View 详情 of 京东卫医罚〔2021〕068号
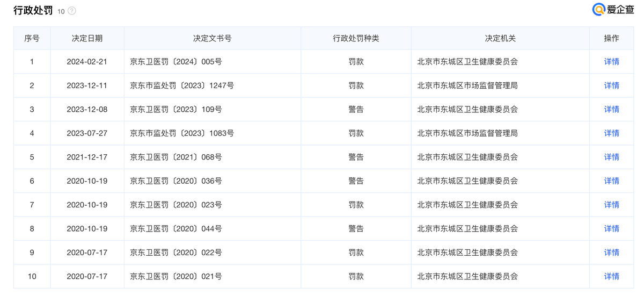The height and width of the screenshot is (295, 644). pos(611,157)
